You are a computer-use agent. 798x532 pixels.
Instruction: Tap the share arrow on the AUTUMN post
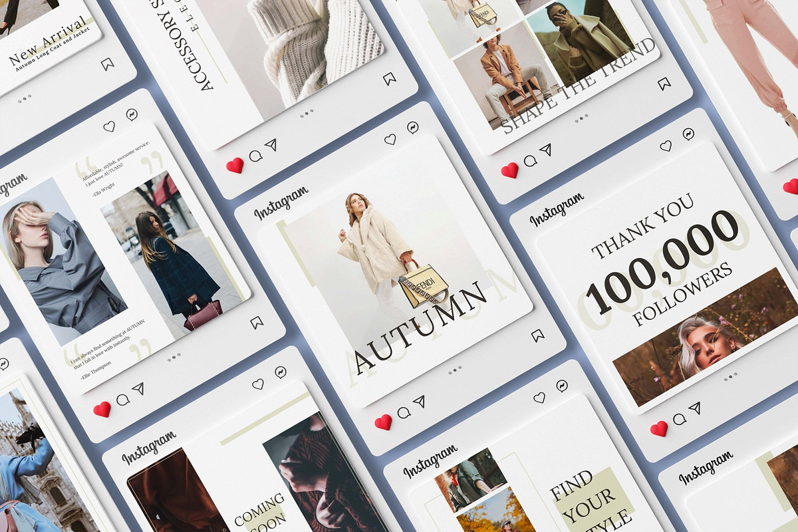(419, 401)
